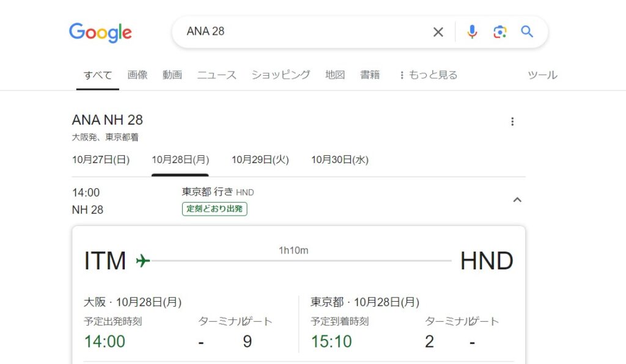The width and height of the screenshot is (626, 364).
Task: Click the Google logo
Action: pyautogui.click(x=100, y=32)
